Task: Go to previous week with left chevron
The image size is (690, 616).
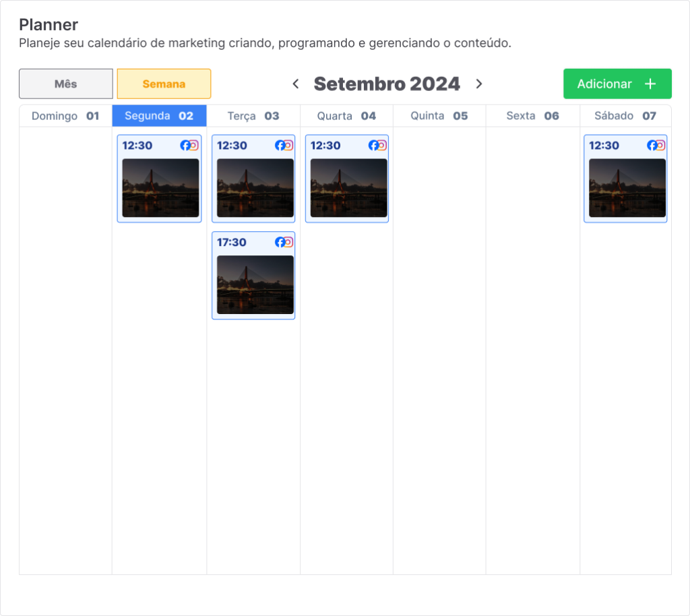Action: pyautogui.click(x=295, y=84)
